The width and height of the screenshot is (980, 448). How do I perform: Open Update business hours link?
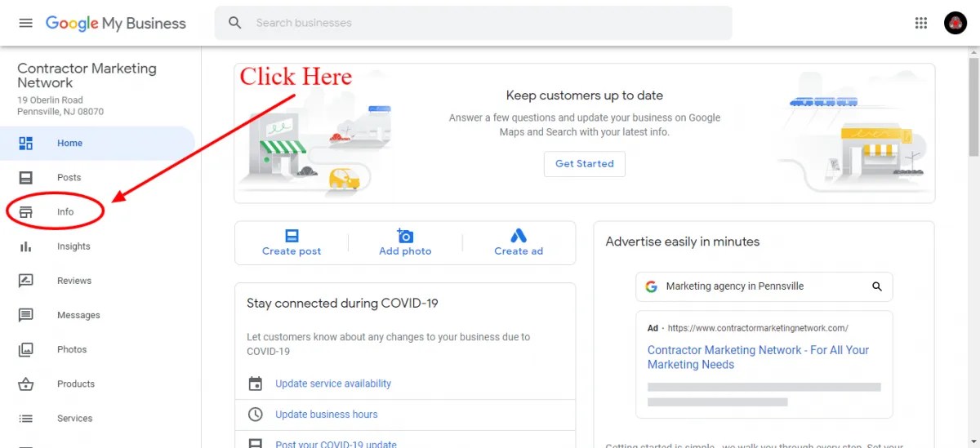point(327,415)
